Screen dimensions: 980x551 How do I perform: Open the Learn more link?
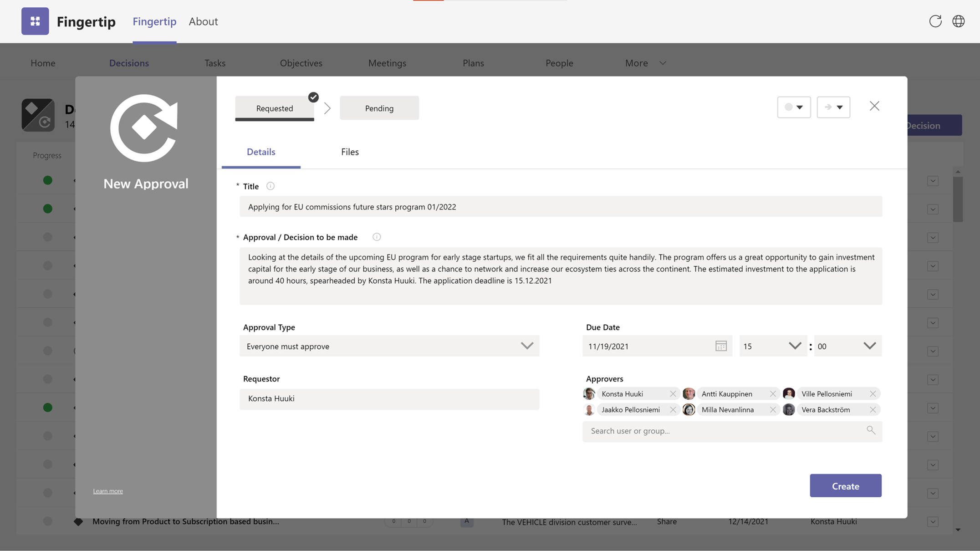(x=108, y=491)
